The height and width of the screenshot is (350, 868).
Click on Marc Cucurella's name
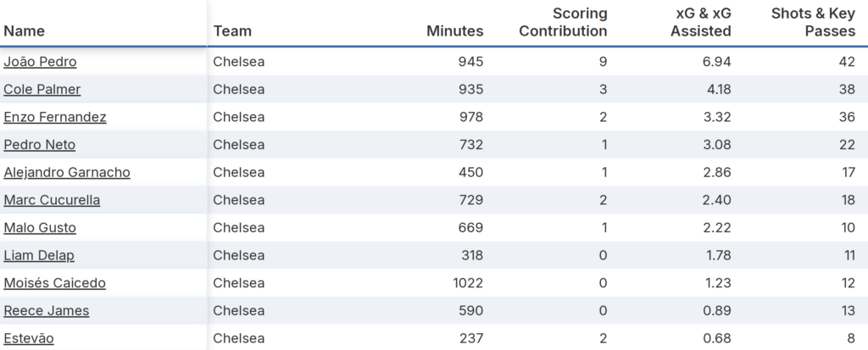tap(52, 200)
